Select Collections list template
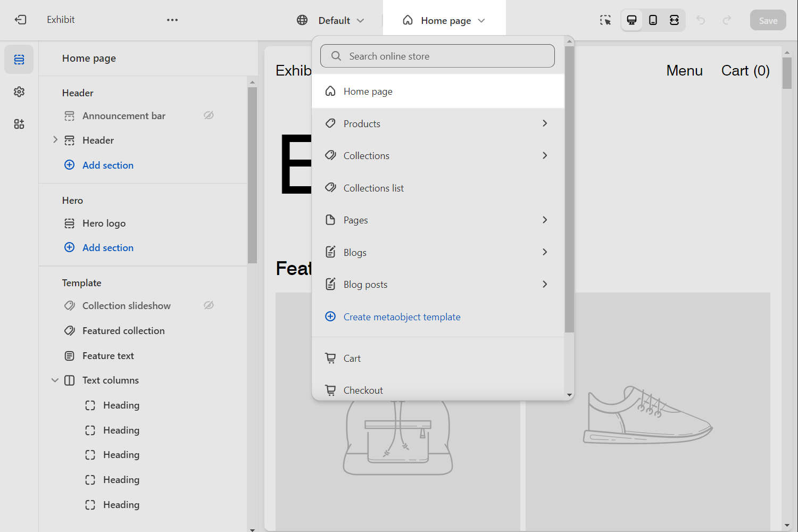This screenshot has height=532, width=798. [438, 188]
